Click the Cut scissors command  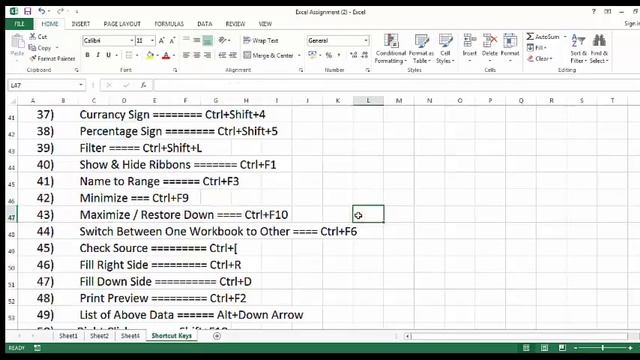coord(38,37)
